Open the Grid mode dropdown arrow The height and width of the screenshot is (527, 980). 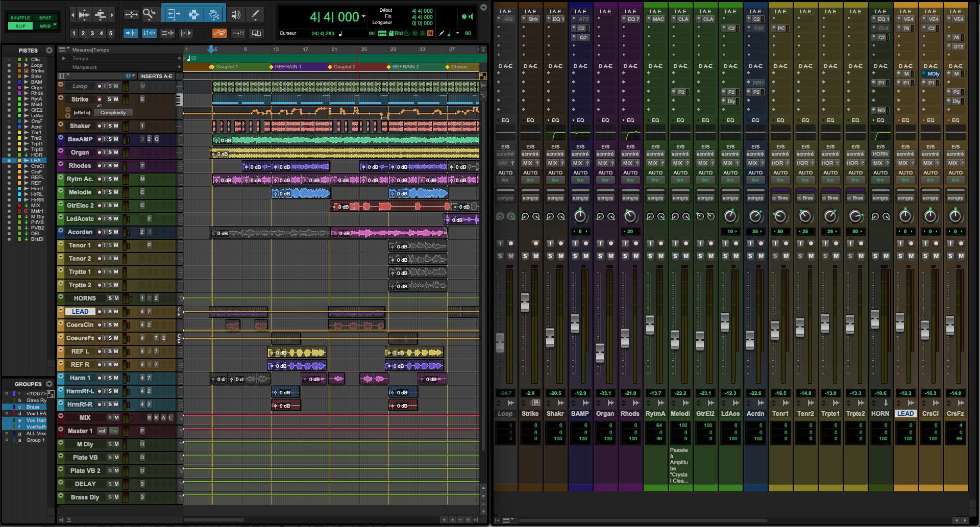tap(55, 25)
